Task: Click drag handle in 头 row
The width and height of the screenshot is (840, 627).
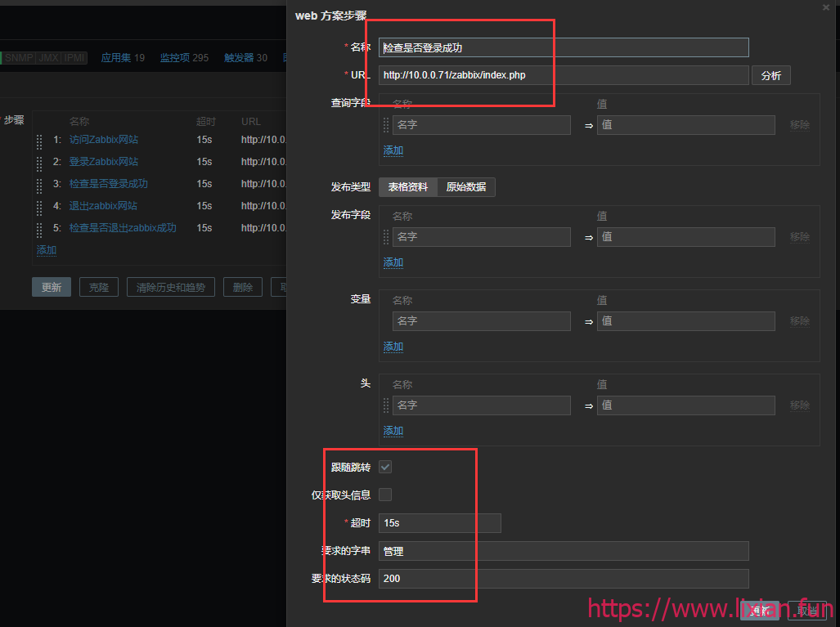Action: 386,405
